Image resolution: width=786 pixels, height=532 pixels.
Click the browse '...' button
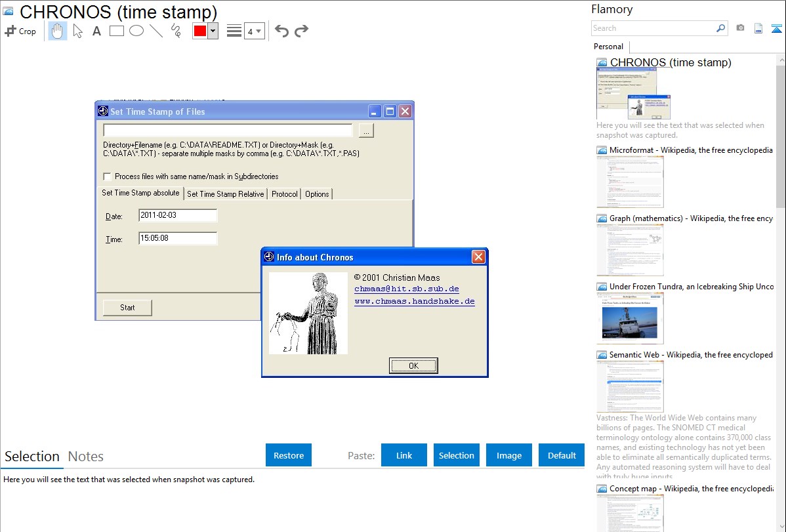pos(367,131)
